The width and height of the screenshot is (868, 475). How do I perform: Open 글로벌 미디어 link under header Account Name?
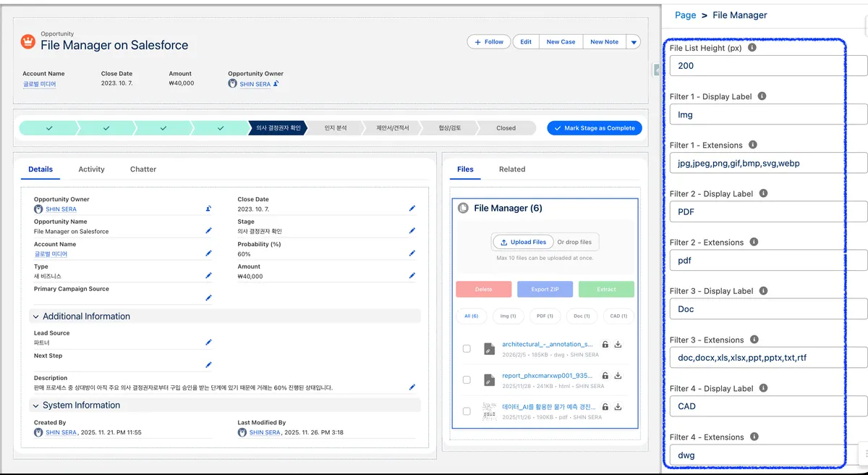pos(39,84)
